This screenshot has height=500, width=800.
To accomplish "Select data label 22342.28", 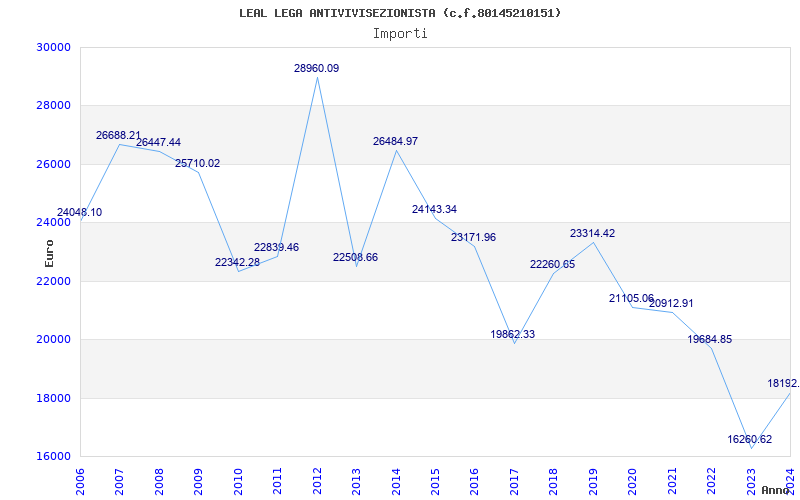I will click(237, 263).
